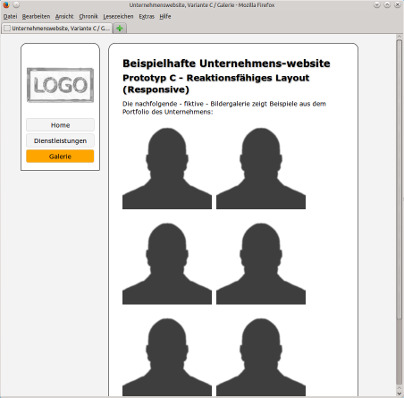Click the vertical scrollbar thumb
The image size is (404, 398).
click(x=399, y=180)
